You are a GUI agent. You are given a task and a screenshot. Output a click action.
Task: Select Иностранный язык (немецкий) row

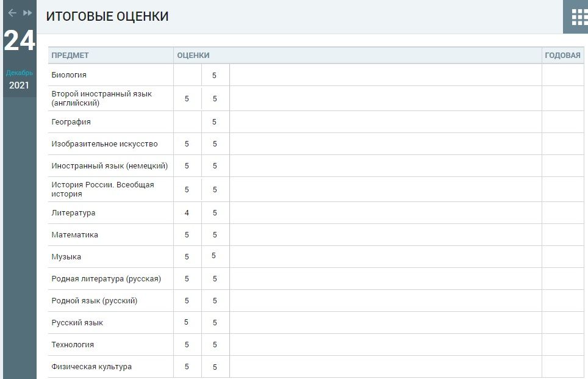[x=109, y=166]
